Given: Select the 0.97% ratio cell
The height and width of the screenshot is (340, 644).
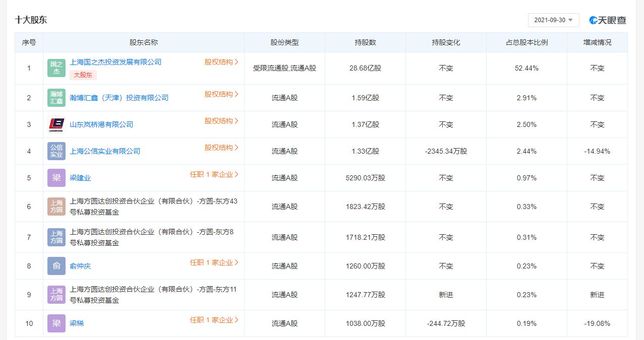Looking at the screenshot, I should [x=527, y=178].
